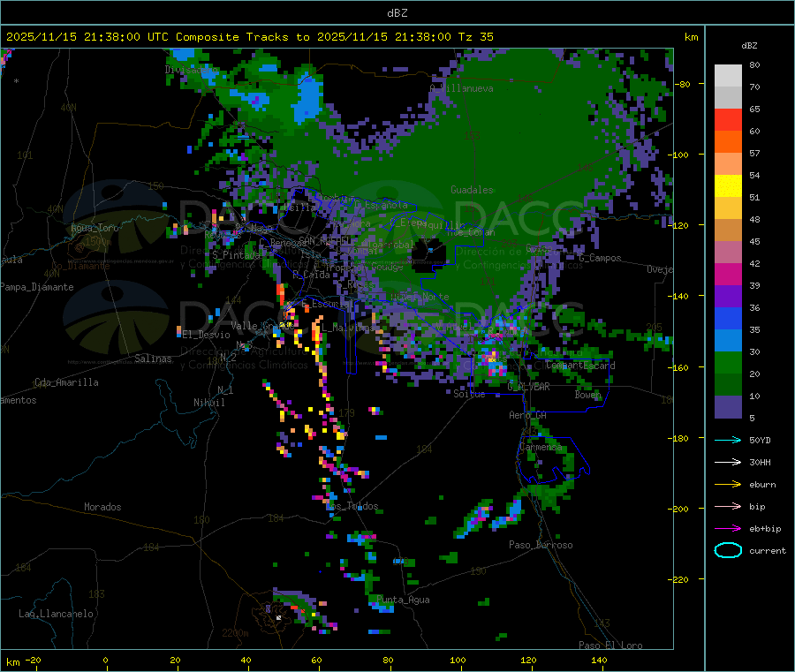Image resolution: width=795 pixels, height=672 pixels.
Task: Click the 54 dBZ yellow legend swatch
Action: (x=728, y=186)
